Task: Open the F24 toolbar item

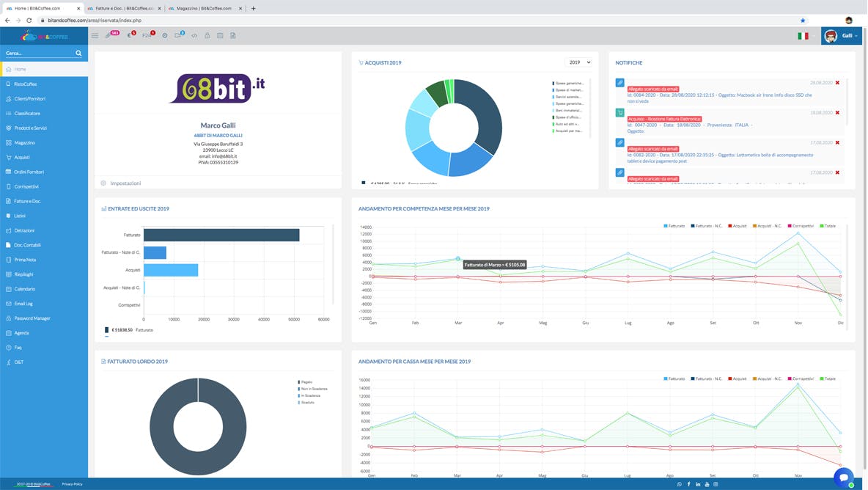Action: pos(147,35)
